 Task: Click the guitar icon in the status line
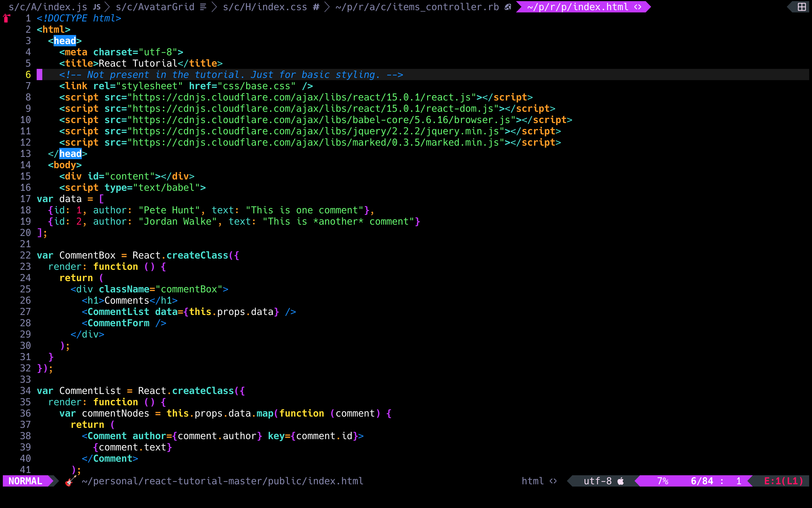coord(71,481)
